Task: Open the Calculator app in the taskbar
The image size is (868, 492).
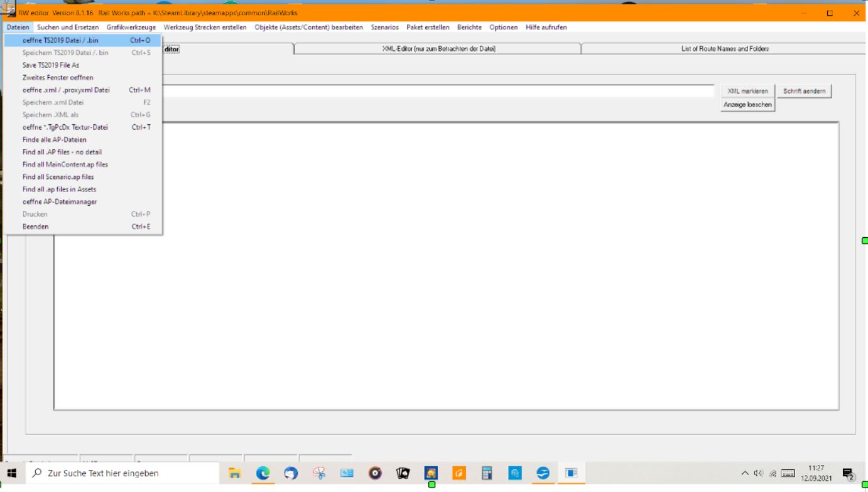Action: 487,473
